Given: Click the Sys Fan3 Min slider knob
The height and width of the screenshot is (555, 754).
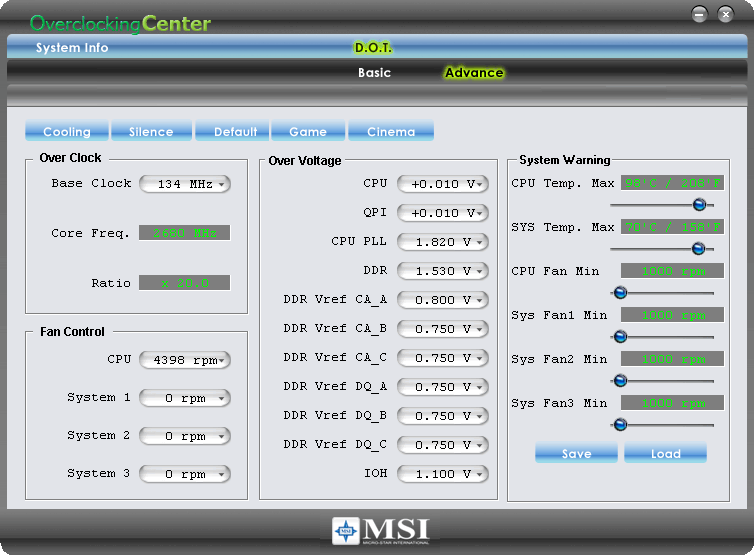Looking at the screenshot, I should (x=620, y=425).
